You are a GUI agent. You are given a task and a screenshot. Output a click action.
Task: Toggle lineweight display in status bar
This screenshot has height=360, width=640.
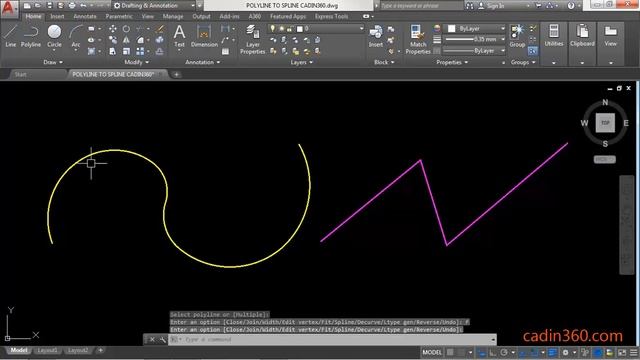pyautogui.click(x=552, y=352)
